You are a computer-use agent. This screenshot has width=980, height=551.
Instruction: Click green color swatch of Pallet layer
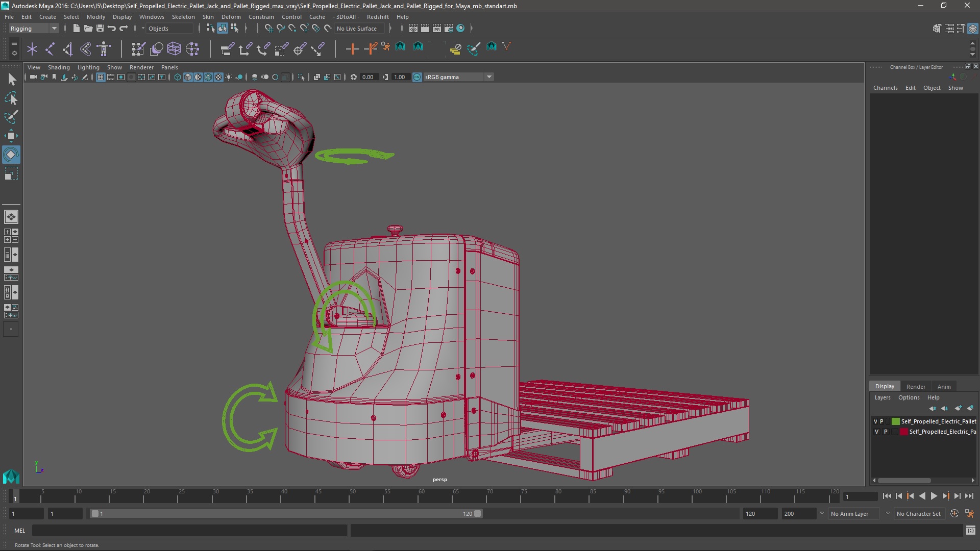pos(895,421)
